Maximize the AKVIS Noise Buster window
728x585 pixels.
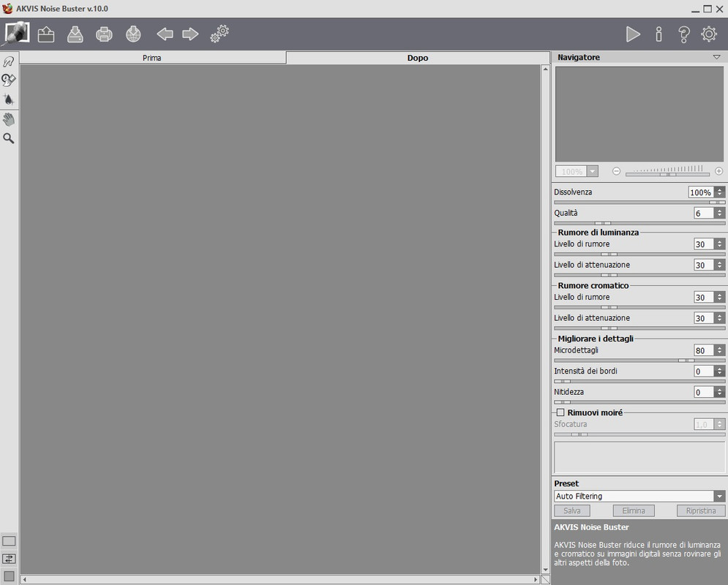[707, 9]
